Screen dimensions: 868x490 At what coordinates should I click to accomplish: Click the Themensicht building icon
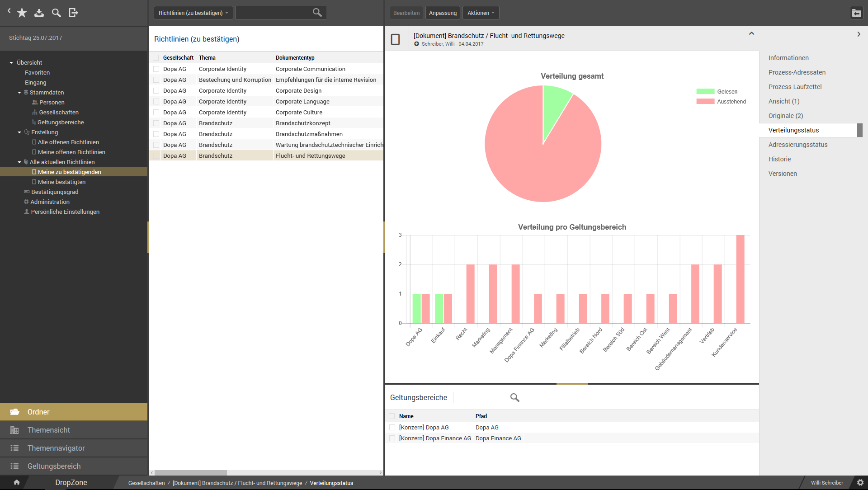[x=15, y=430]
